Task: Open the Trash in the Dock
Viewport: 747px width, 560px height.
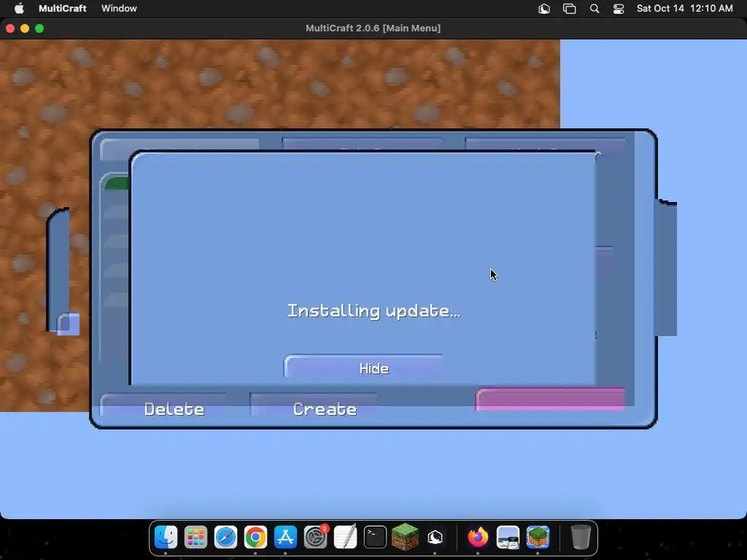Action: click(581, 537)
